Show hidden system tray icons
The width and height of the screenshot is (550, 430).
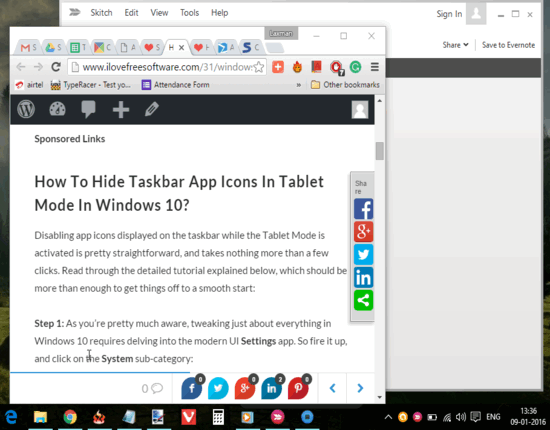[x=388, y=417]
